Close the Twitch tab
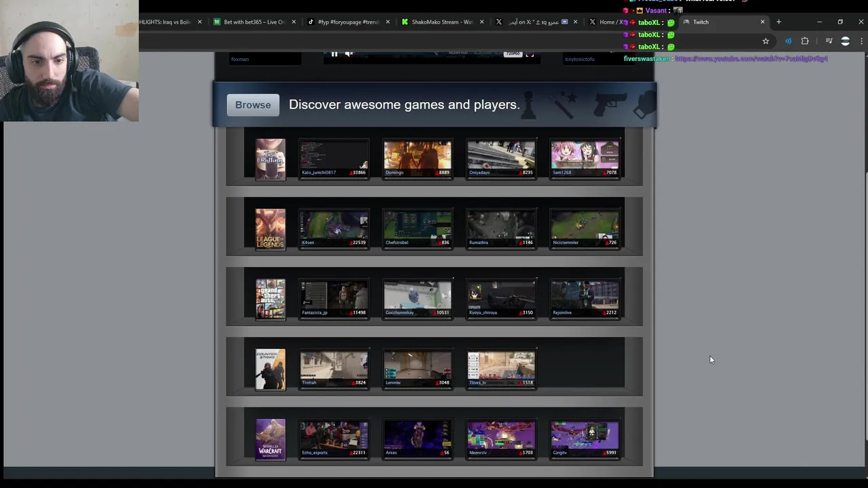The width and height of the screenshot is (868, 488). coord(762,22)
